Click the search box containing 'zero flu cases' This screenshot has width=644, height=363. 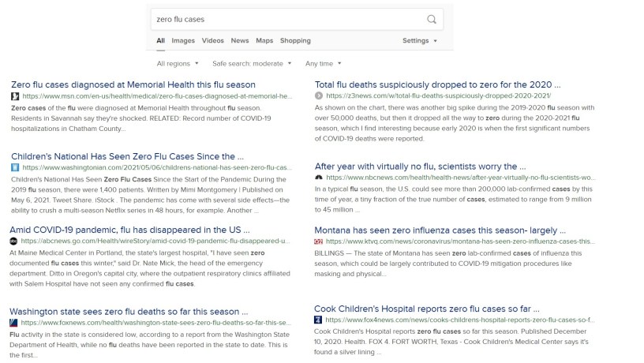click(284, 19)
